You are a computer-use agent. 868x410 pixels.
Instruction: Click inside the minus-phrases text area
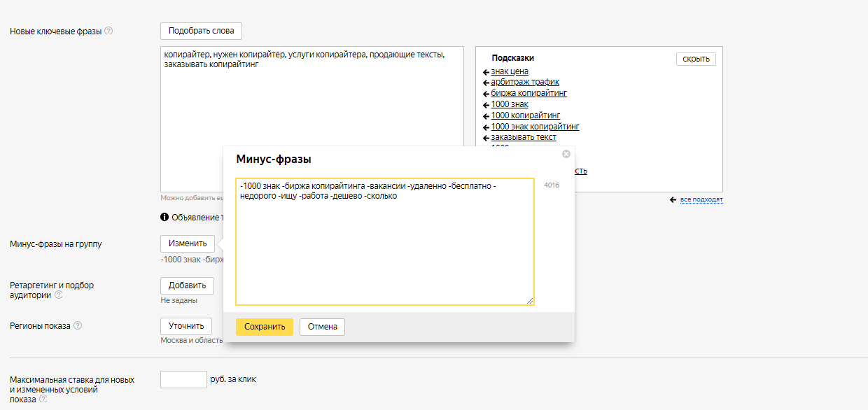tap(384, 252)
